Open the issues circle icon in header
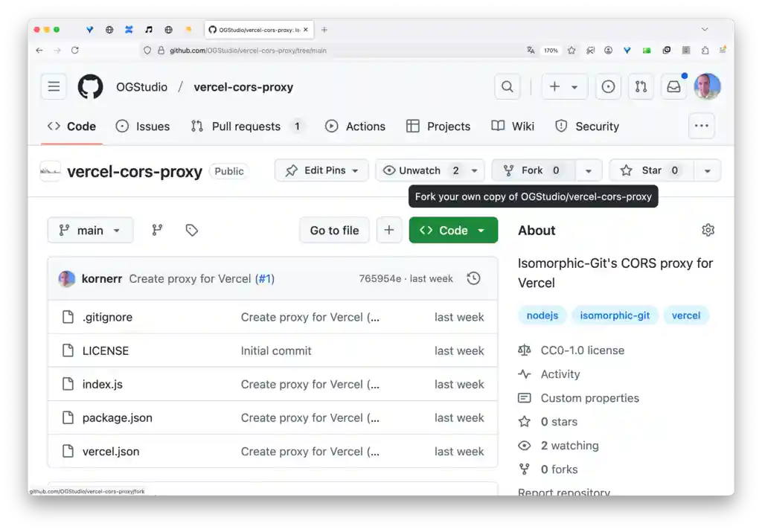Viewport: 762px width, 532px height. [x=608, y=87]
